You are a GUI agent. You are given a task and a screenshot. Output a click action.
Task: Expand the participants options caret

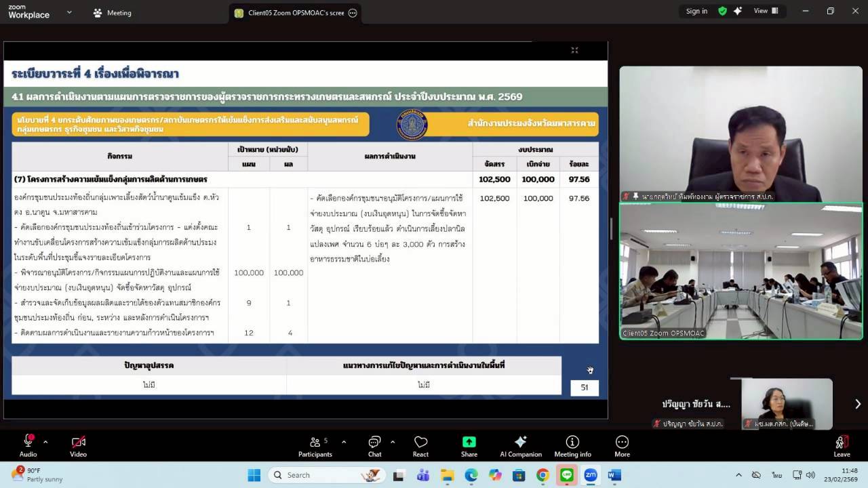(x=344, y=442)
